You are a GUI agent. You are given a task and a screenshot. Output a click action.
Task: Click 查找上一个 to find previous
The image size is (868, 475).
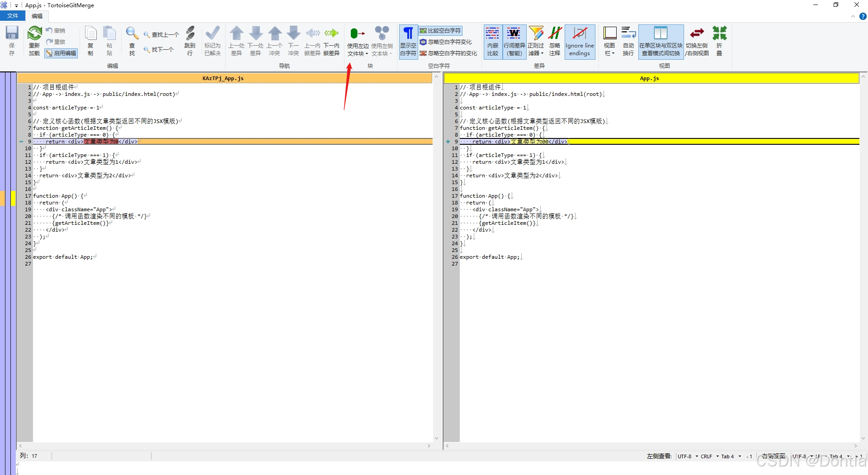tap(160, 34)
